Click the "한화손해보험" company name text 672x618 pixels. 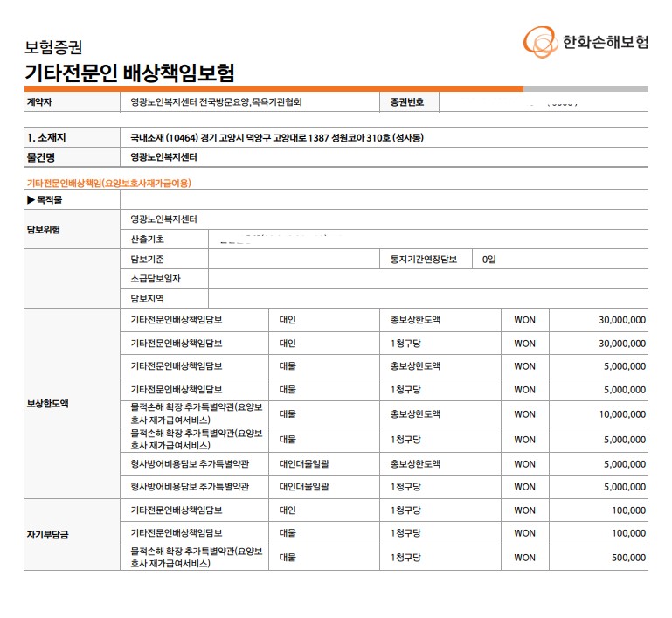[606, 42]
